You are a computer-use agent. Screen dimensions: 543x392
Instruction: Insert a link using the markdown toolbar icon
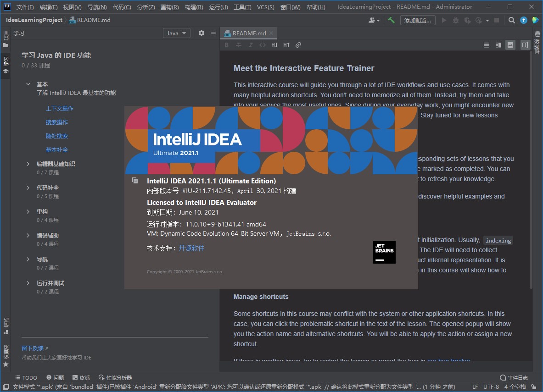pyautogui.click(x=298, y=45)
